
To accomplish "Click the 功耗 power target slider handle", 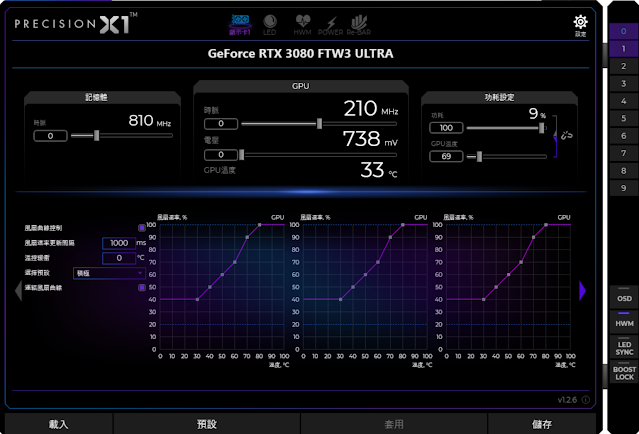I will pyautogui.click(x=542, y=128).
